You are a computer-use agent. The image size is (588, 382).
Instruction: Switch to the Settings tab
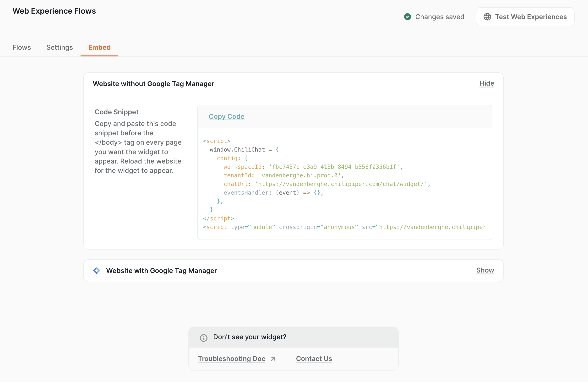60,47
